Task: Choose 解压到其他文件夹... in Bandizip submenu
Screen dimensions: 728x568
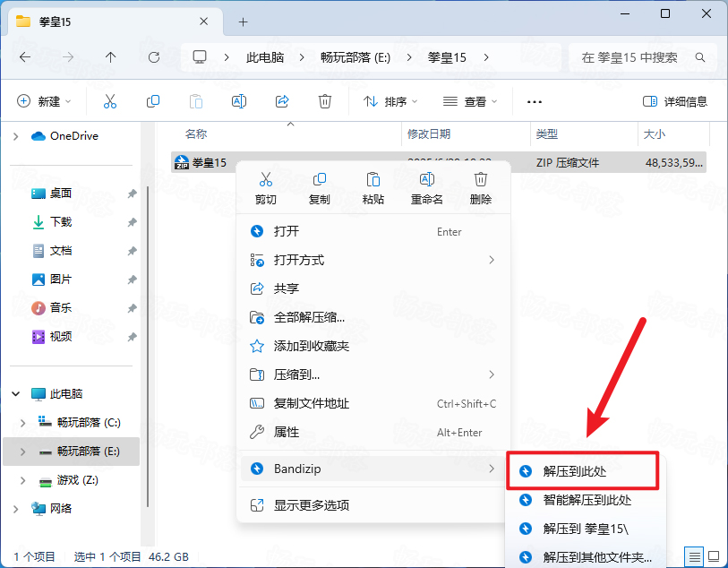Action: (586, 557)
